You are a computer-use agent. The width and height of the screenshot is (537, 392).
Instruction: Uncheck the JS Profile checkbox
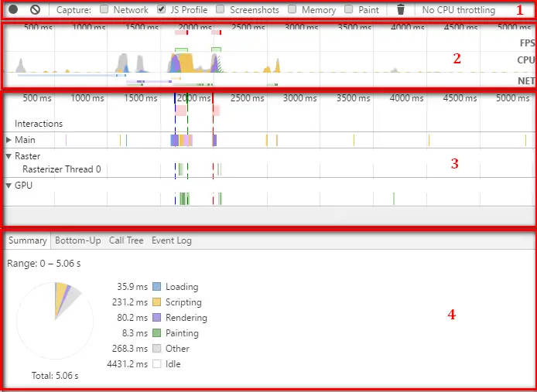(x=161, y=9)
